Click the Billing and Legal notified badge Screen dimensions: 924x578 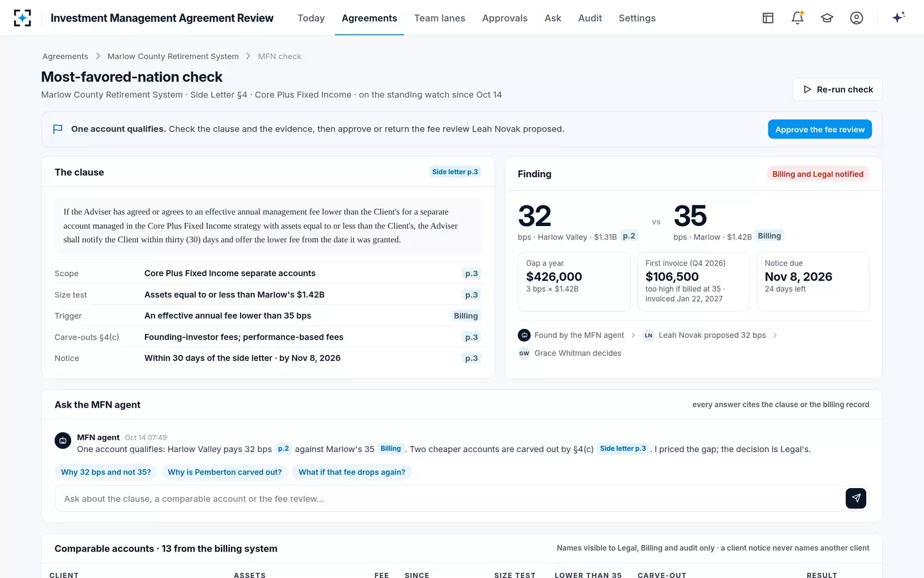pyautogui.click(x=818, y=174)
